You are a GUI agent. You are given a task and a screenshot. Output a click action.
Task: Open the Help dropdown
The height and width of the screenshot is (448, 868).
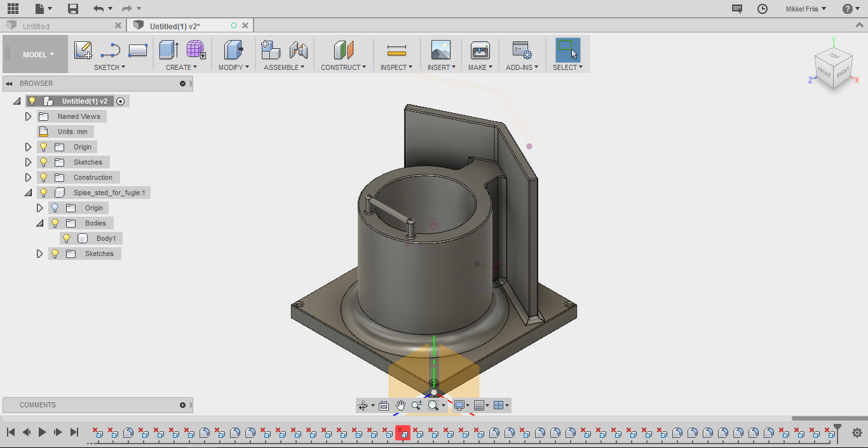click(851, 9)
